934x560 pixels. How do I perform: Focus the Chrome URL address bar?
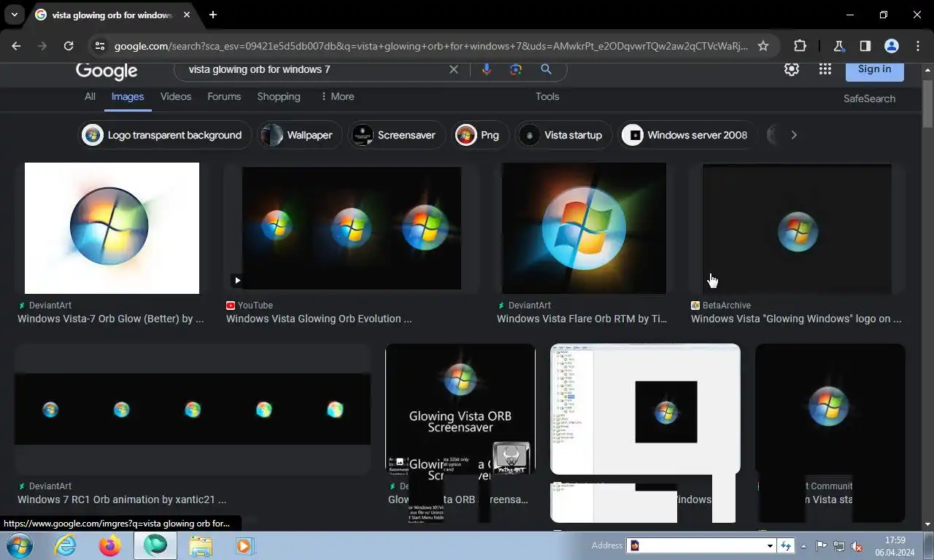pos(431,46)
